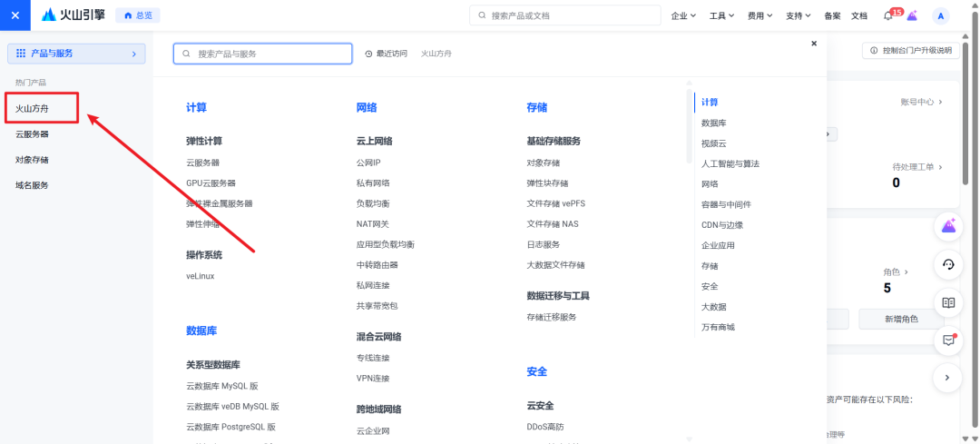Open documentation book floating icon

tap(948, 302)
